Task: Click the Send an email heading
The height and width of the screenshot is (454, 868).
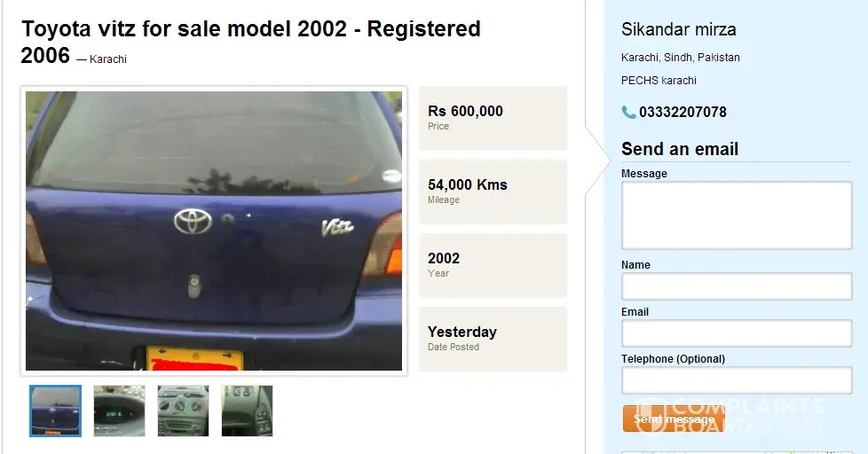Action: pyautogui.click(x=680, y=149)
